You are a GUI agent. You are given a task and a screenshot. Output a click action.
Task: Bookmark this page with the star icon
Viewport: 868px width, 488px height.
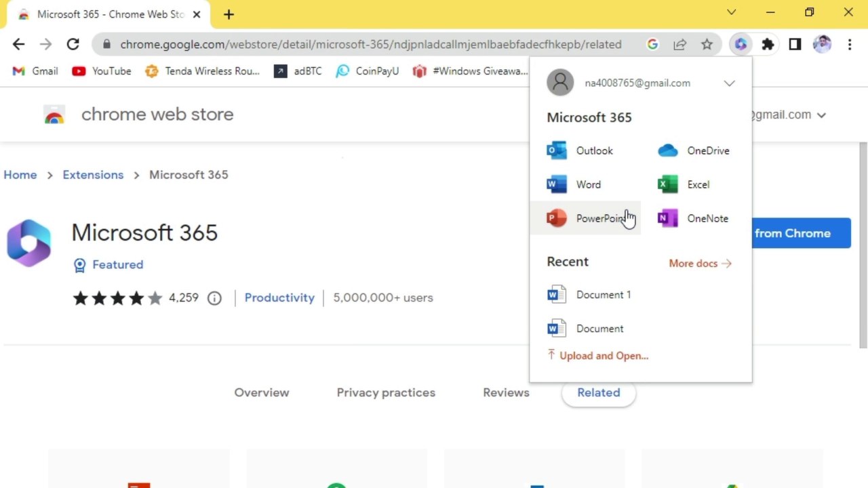click(x=707, y=44)
